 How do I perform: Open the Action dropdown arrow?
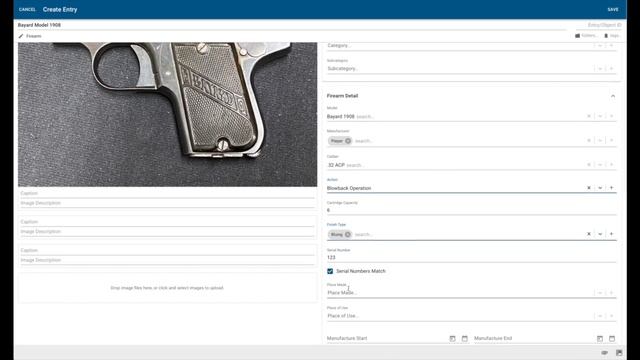tap(600, 188)
